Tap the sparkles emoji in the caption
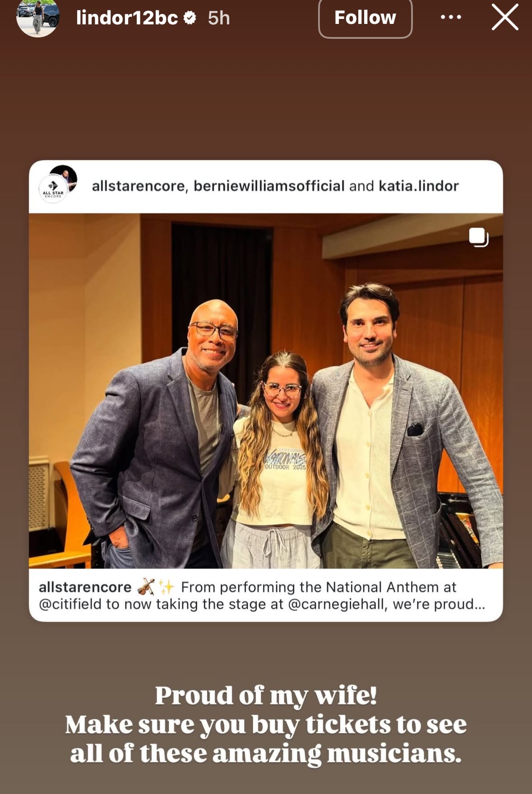Image resolution: width=532 pixels, height=794 pixels. click(x=166, y=587)
